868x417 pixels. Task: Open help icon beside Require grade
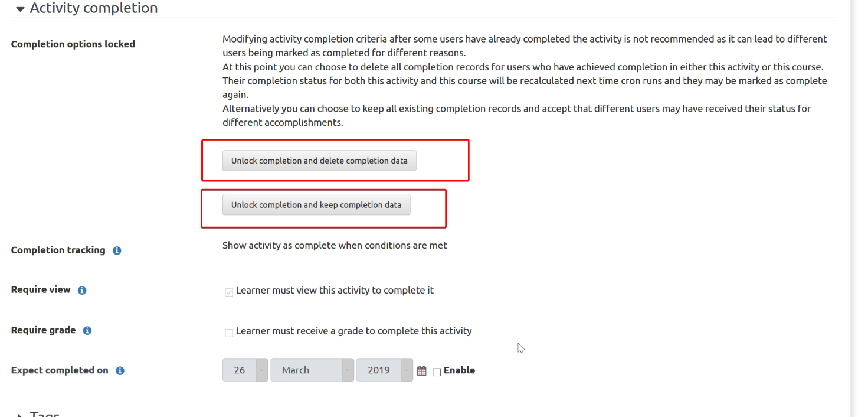pyautogui.click(x=87, y=331)
